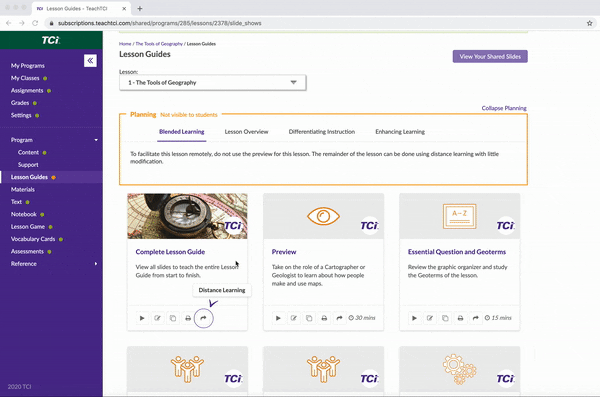Screen dimensions: 600x397
Task: Click the print icon on the Preview card
Action: 324,318
